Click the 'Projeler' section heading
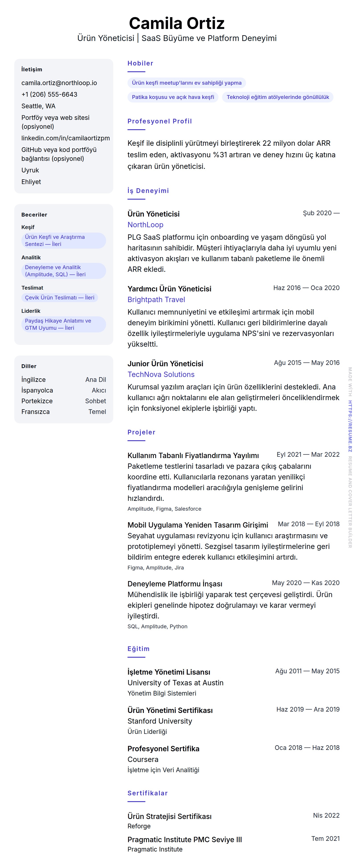 click(x=141, y=432)
